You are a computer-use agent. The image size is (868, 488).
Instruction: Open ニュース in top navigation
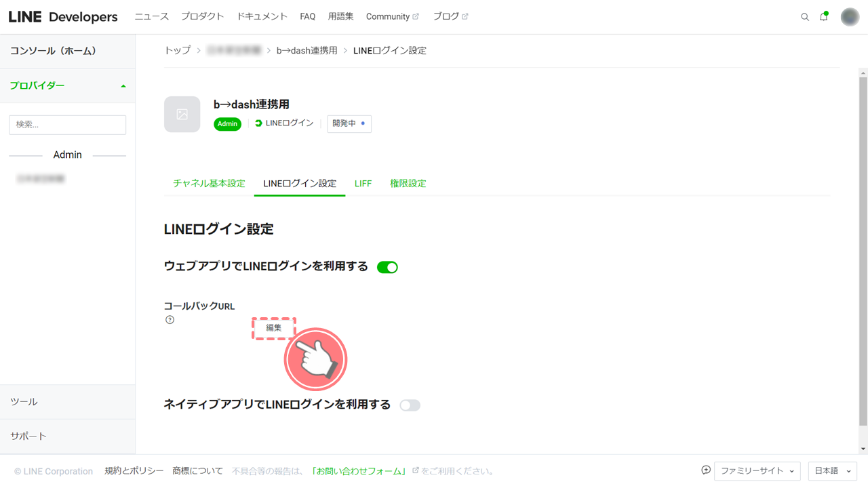pyautogui.click(x=151, y=16)
